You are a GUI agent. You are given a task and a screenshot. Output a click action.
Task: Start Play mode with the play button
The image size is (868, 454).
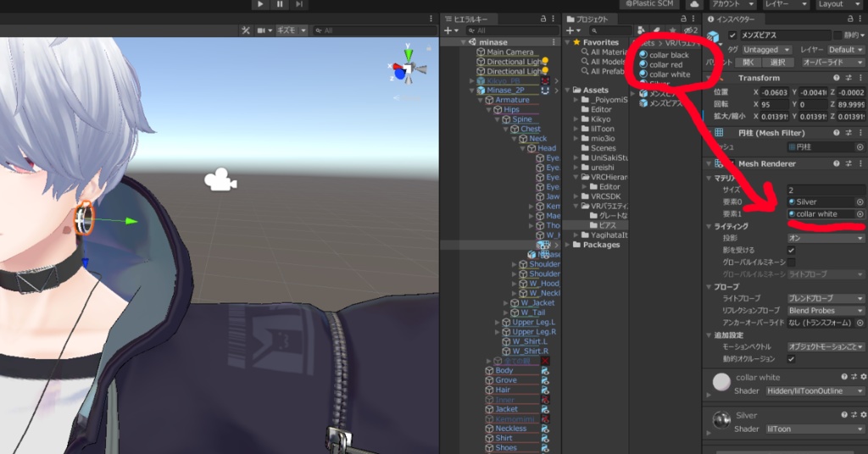pyautogui.click(x=259, y=4)
